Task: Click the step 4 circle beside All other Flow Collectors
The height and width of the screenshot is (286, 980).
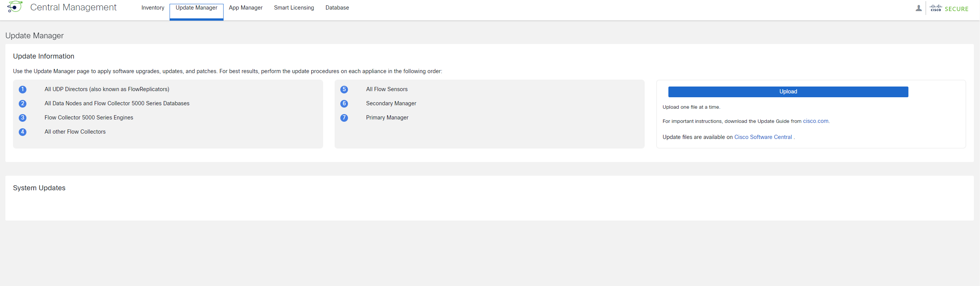Action: coord(23,132)
